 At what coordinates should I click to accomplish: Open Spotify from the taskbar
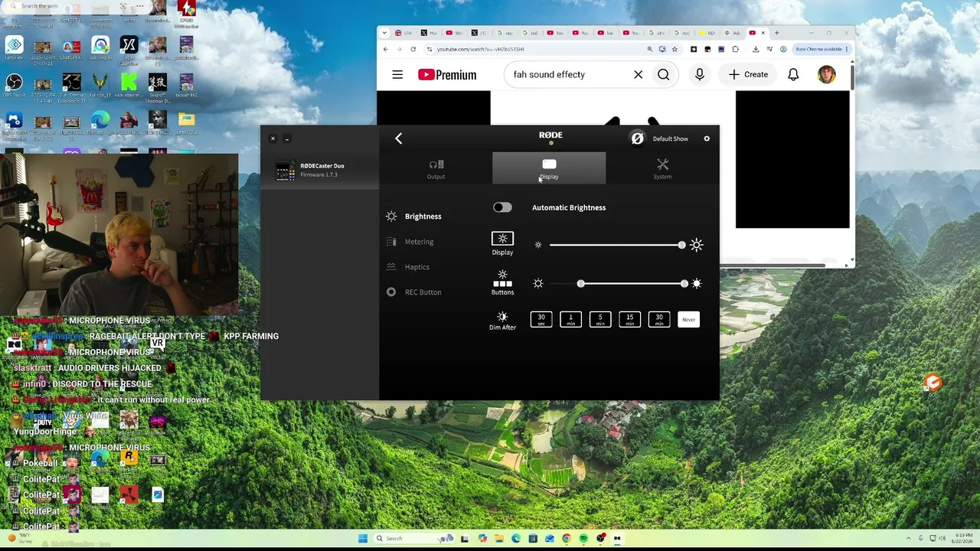(x=583, y=538)
